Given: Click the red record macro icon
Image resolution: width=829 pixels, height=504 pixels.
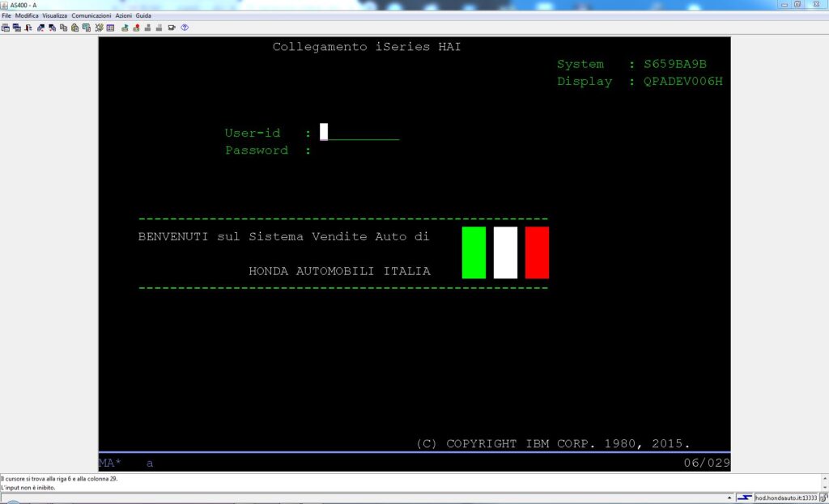Looking at the screenshot, I should [x=136, y=28].
